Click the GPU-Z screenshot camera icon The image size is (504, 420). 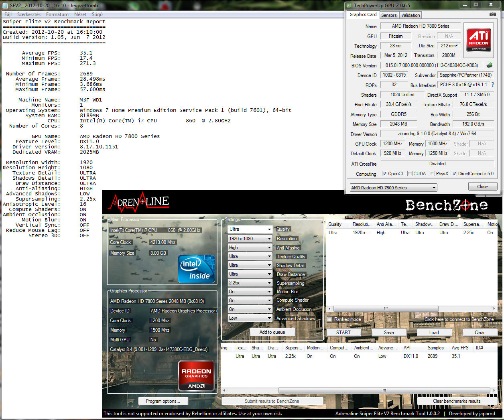click(x=492, y=14)
